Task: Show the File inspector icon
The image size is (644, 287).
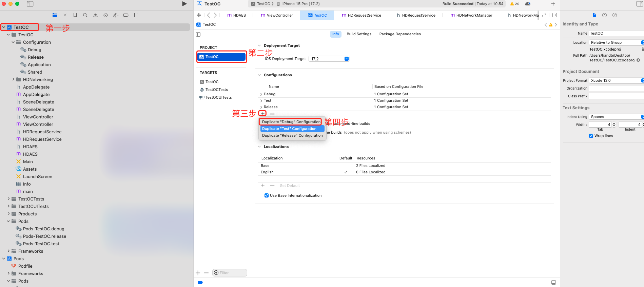Action: tap(594, 15)
